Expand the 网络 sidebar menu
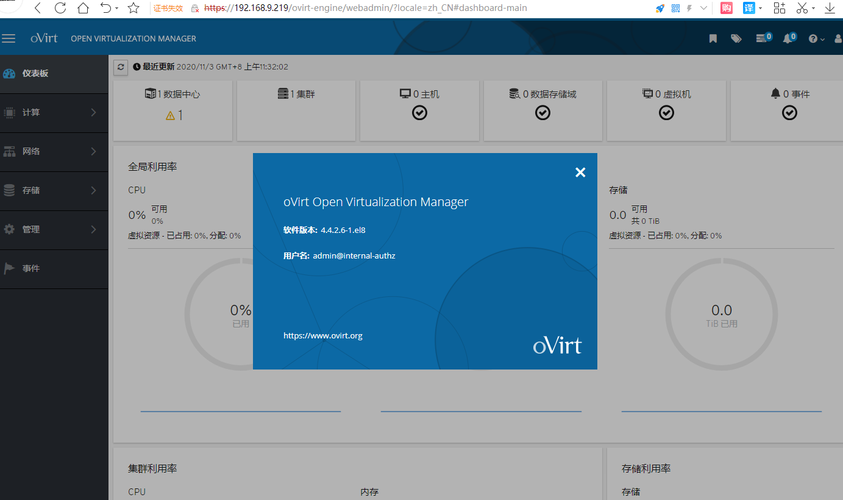 [54, 152]
